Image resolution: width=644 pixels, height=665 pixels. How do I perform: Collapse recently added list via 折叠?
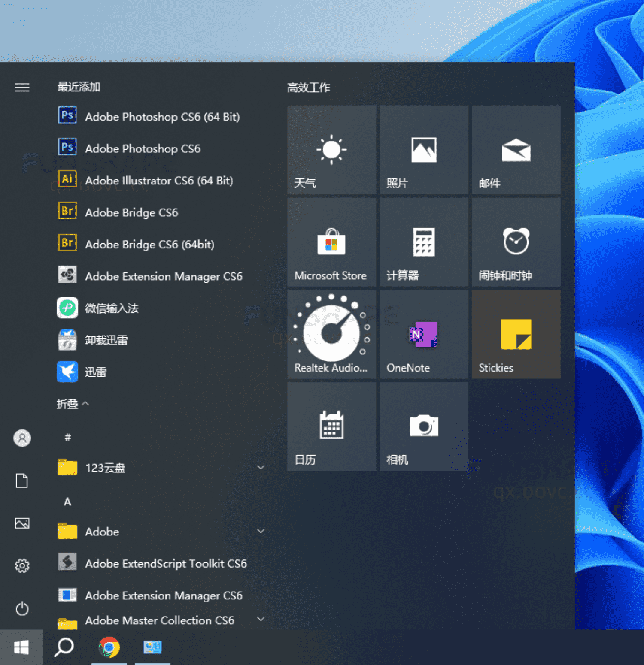click(x=73, y=404)
